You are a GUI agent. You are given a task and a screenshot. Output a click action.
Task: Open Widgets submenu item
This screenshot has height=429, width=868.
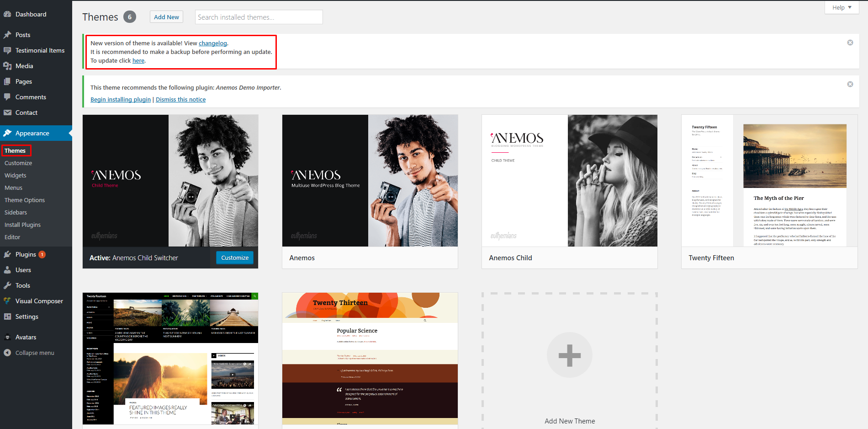click(x=16, y=175)
